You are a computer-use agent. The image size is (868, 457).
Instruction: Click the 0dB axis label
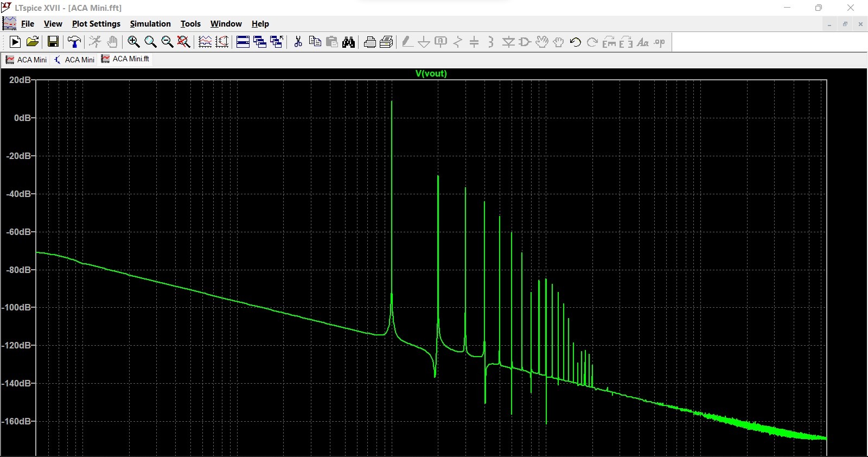(22, 118)
